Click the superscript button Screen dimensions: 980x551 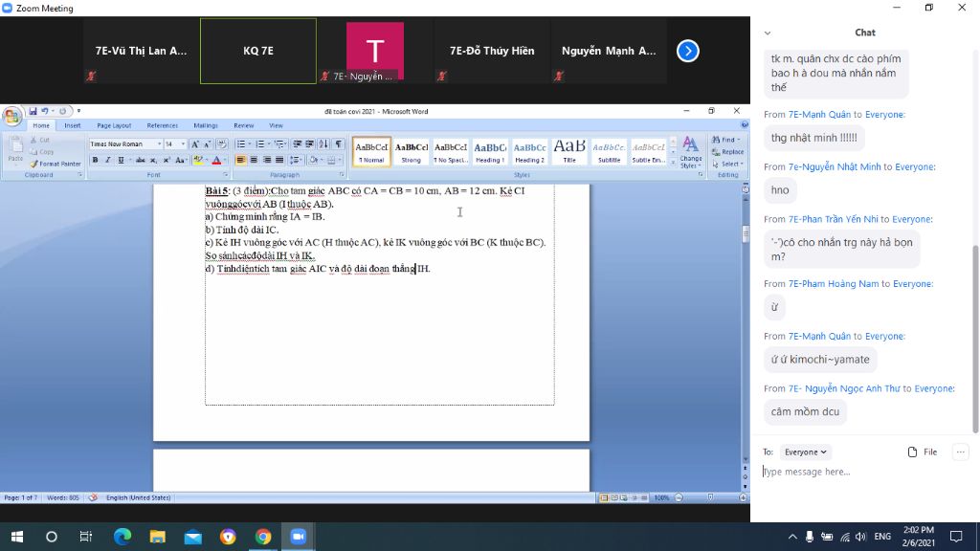[x=167, y=161]
